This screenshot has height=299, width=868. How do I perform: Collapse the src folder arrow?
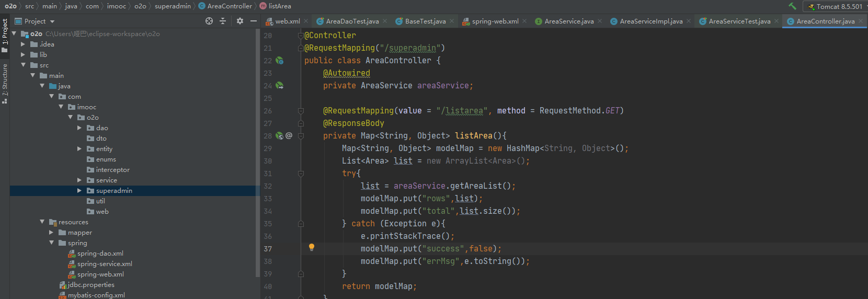[x=23, y=65]
